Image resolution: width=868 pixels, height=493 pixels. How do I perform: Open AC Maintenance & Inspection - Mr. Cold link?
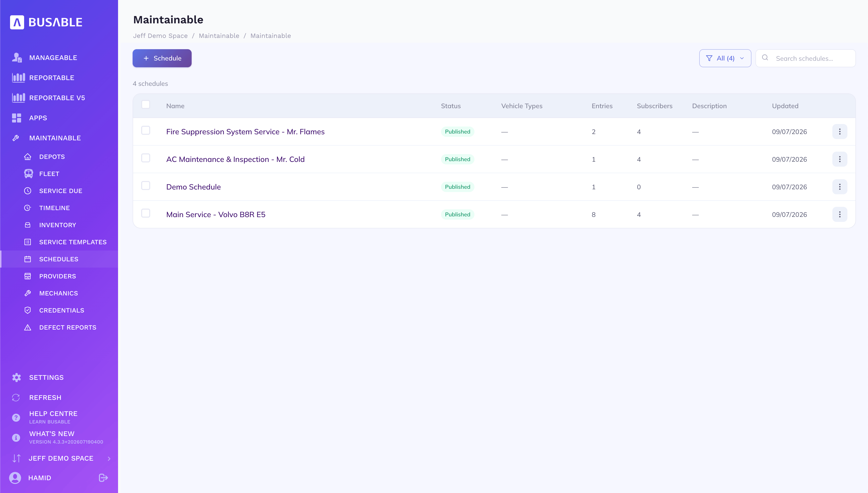(x=236, y=159)
